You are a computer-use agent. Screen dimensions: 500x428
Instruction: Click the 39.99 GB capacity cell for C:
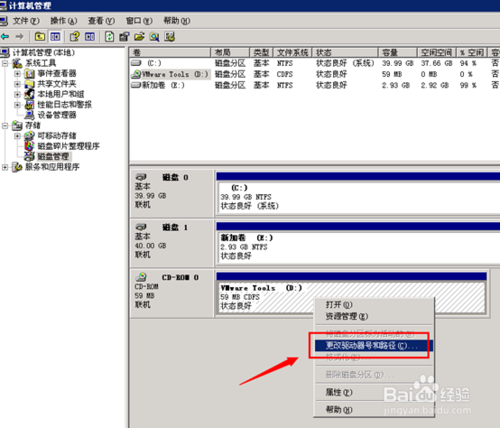tap(397, 63)
